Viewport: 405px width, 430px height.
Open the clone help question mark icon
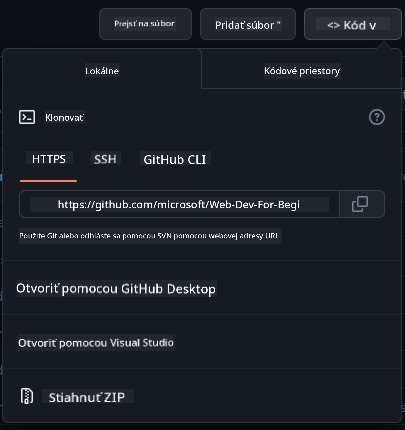377,117
